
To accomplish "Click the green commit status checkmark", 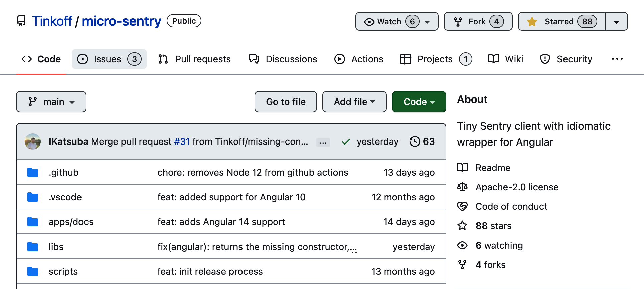I will tap(346, 142).
